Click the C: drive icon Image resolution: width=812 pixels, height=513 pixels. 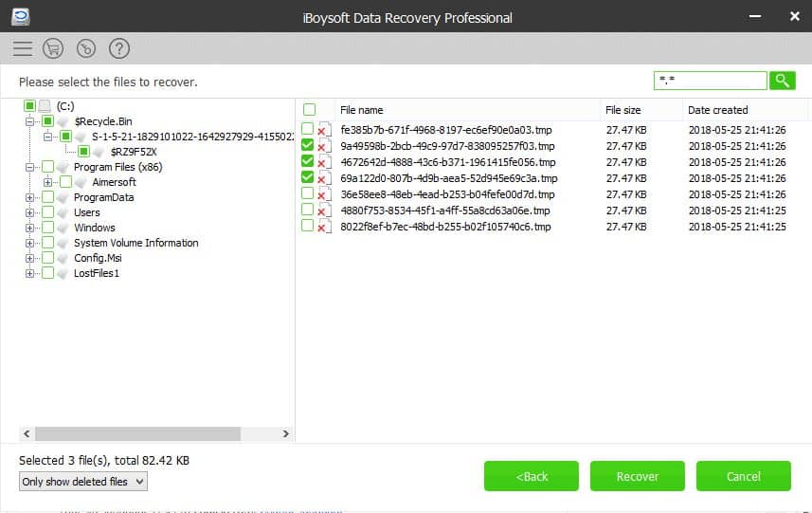pyautogui.click(x=45, y=106)
